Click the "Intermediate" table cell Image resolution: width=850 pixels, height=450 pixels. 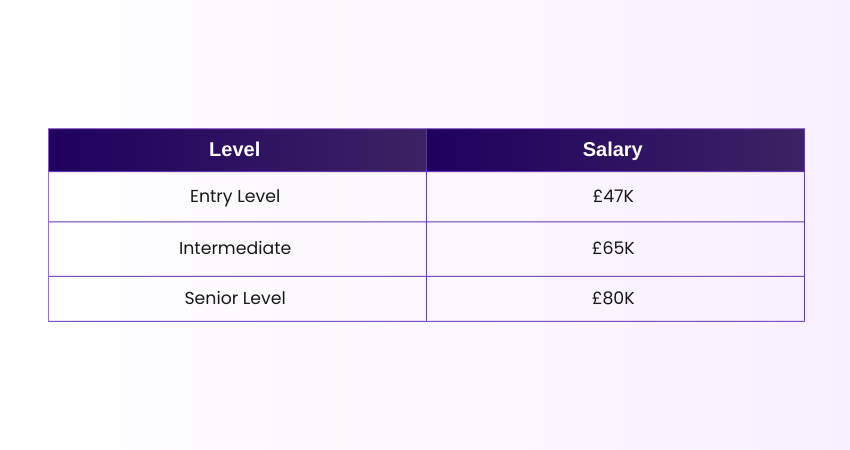point(235,248)
